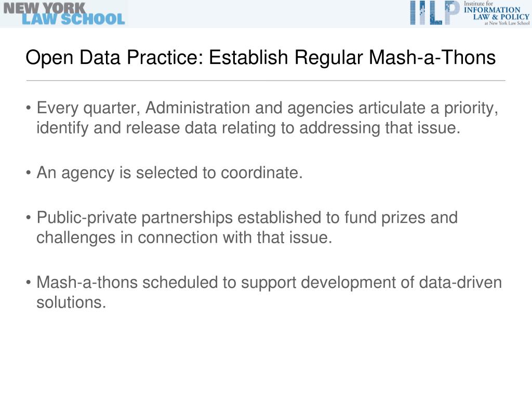The image size is (532, 399).
Task: Select the Institute for Information Law & Policy text
Action: pyautogui.click(x=496, y=10)
